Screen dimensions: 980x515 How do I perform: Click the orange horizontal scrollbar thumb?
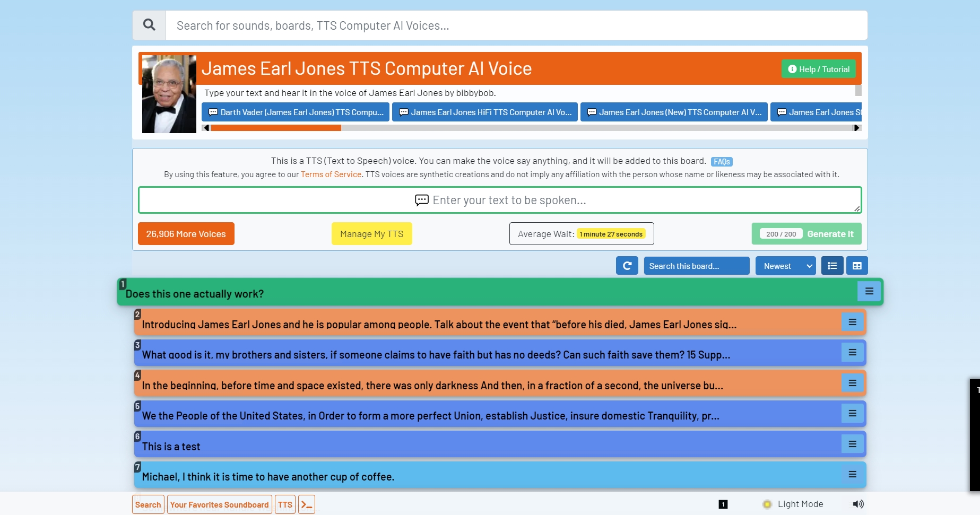276,128
